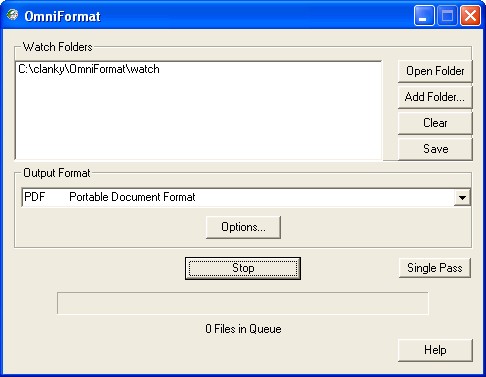This screenshot has height=377, width=486.
Task: Select the C:\clanky\OmniFormat\watch folder entry
Action: coord(89,69)
